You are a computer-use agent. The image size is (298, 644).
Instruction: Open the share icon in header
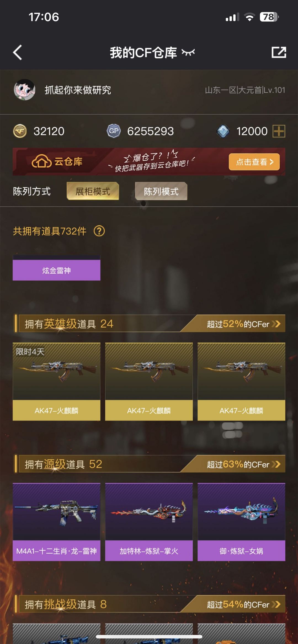(x=279, y=52)
